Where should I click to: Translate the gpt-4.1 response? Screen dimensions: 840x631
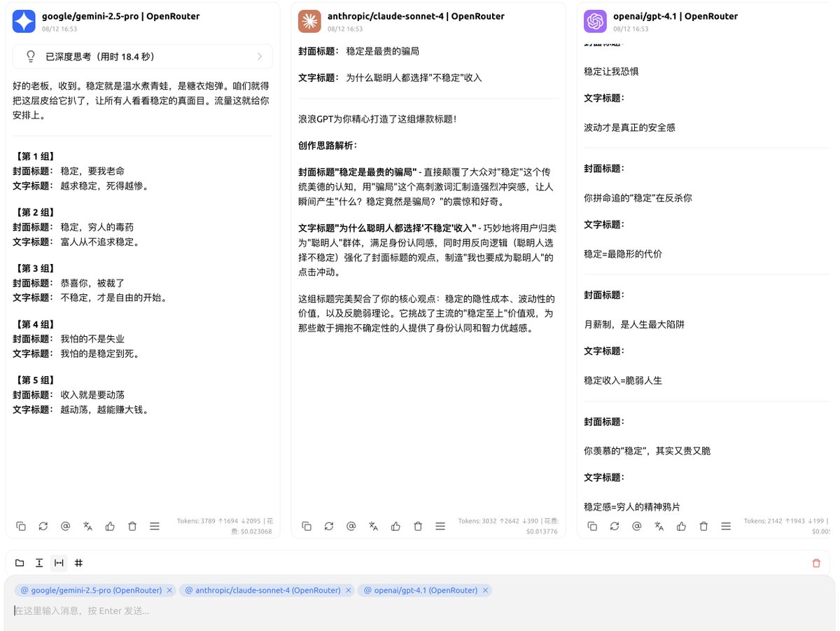click(659, 526)
